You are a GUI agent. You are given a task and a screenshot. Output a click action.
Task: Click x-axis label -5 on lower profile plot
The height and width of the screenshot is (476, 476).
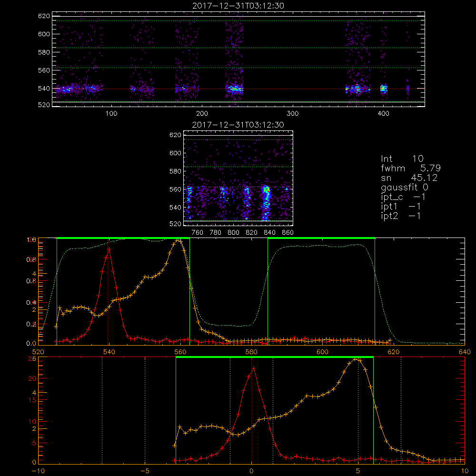(145, 471)
